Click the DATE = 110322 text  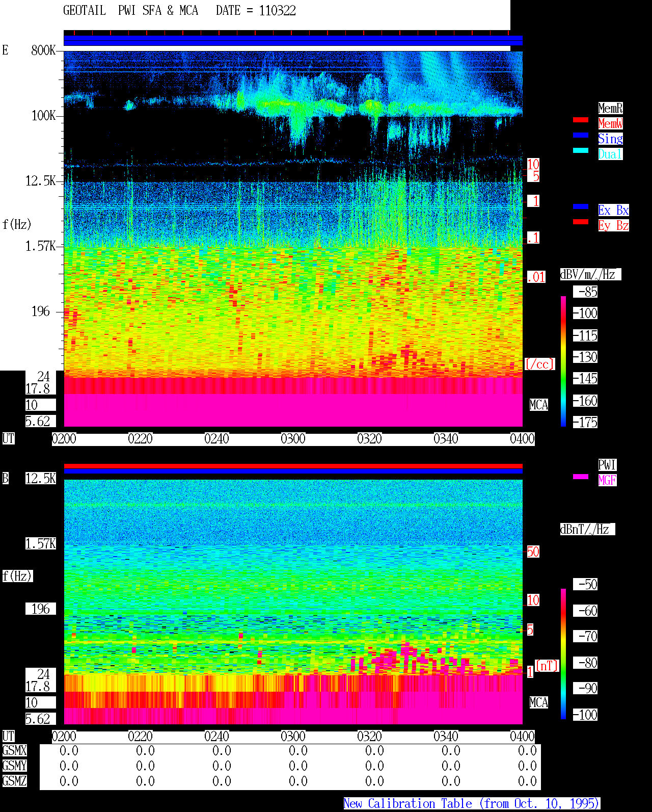coord(256,11)
